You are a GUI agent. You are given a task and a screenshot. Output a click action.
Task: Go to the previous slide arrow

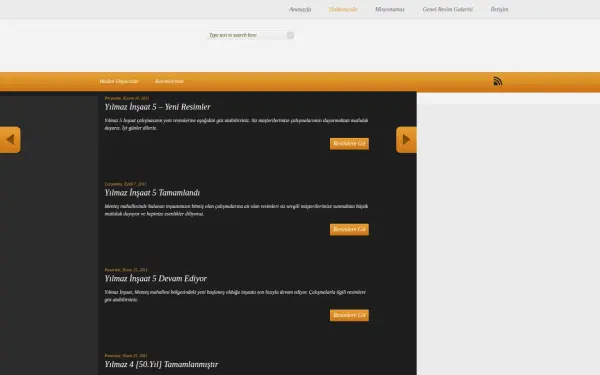click(10, 140)
